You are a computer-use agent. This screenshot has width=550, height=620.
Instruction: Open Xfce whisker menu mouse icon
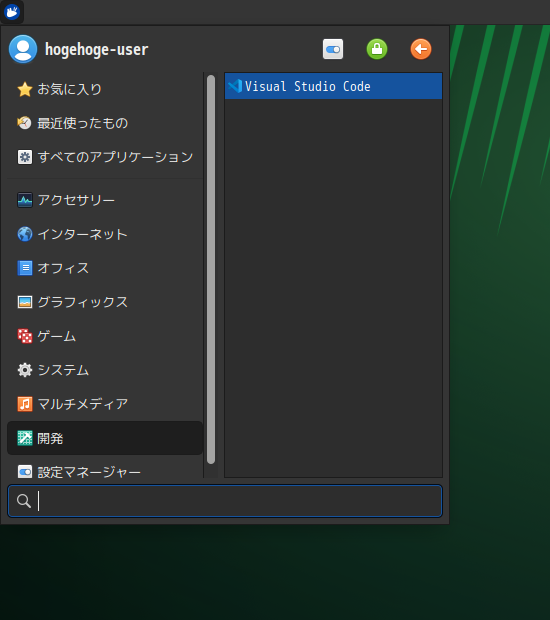tap(12, 12)
